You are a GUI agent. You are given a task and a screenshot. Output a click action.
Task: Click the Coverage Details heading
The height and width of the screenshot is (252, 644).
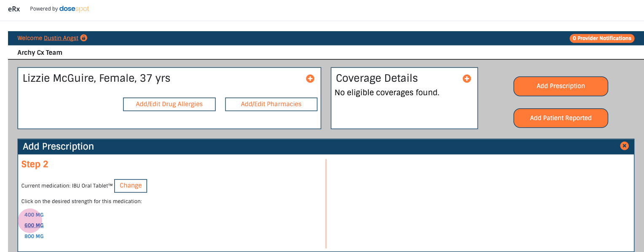(x=377, y=78)
